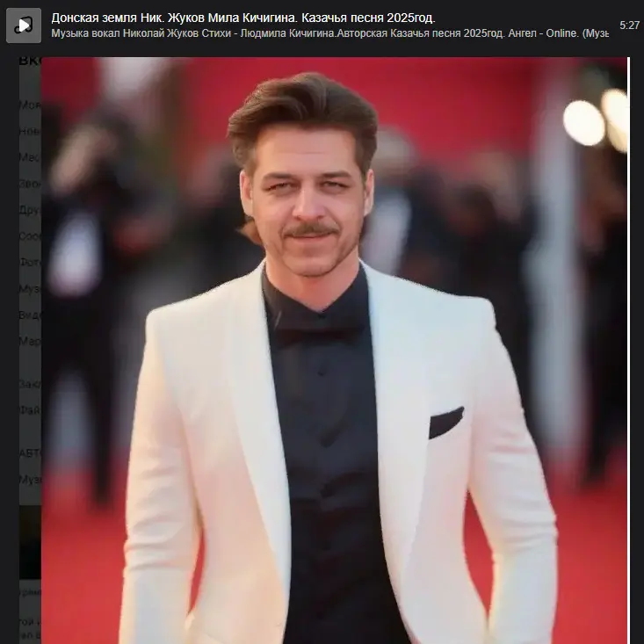Click the music note track icon

pyautogui.click(x=24, y=25)
